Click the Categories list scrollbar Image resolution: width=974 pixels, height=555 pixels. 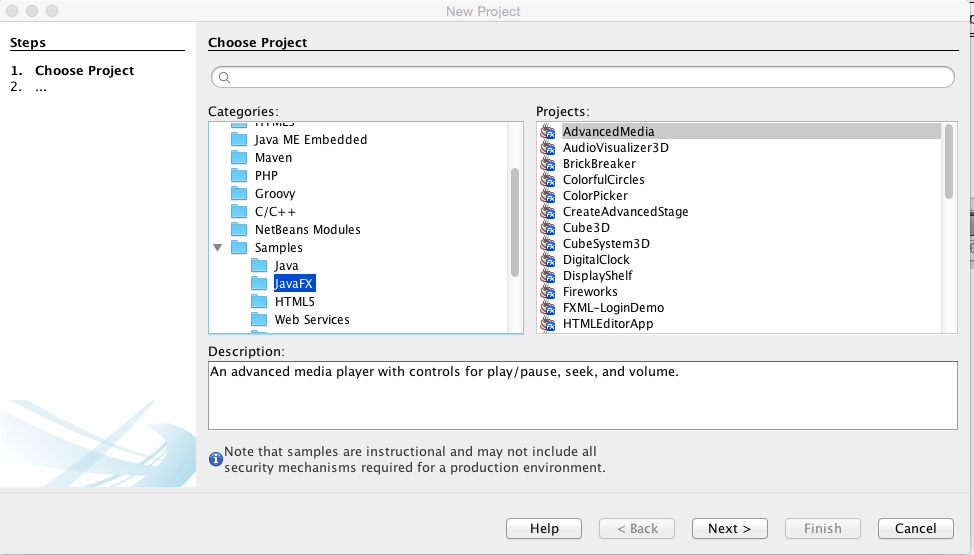pyautogui.click(x=515, y=220)
